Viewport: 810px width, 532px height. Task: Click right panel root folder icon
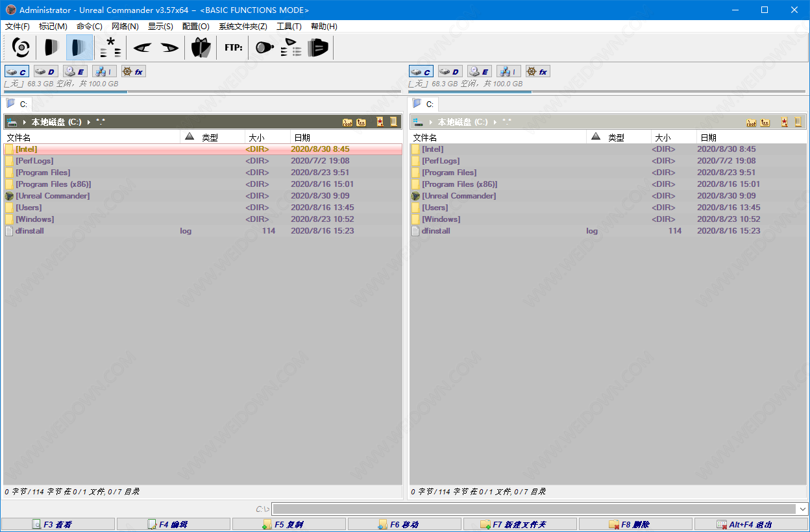[x=752, y=122]
